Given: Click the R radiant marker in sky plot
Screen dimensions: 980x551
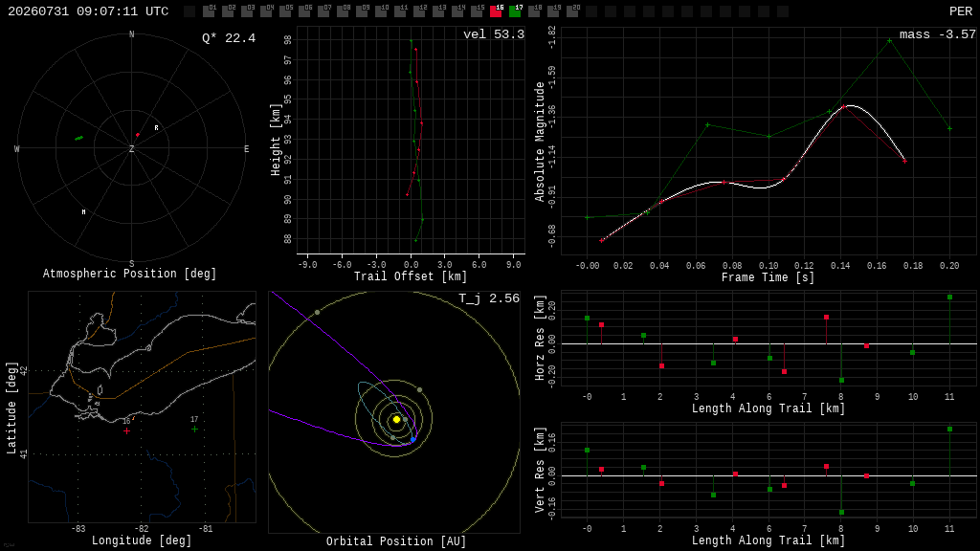Looking at the screenshot, I should tap(156, 128).
